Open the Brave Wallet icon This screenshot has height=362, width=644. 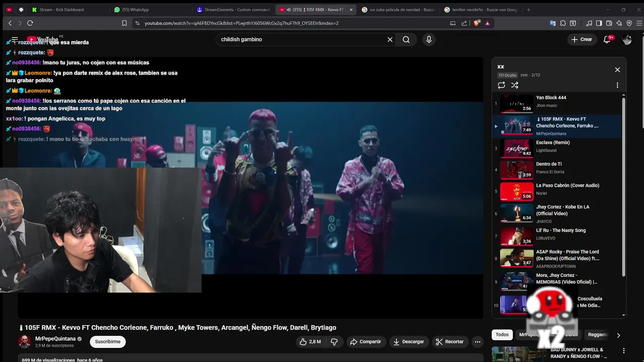[x=609, y=23]
